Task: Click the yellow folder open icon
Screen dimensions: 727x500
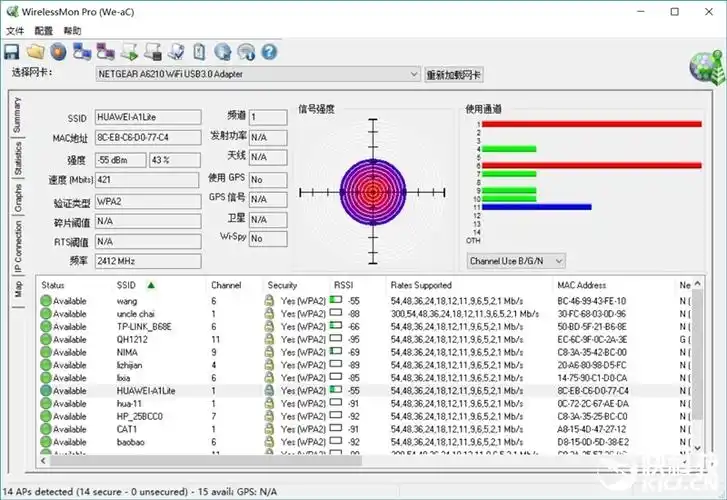Action: click(x=35, y=51)
